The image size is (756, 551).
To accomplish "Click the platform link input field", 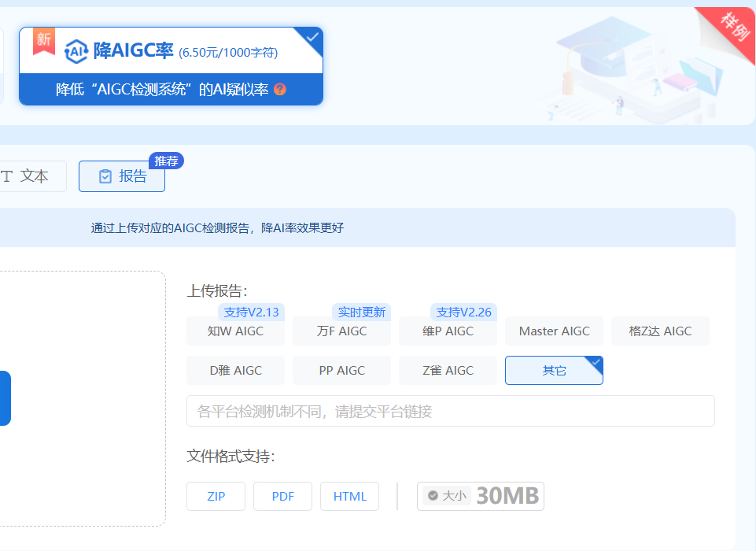I will click(450, 411).
